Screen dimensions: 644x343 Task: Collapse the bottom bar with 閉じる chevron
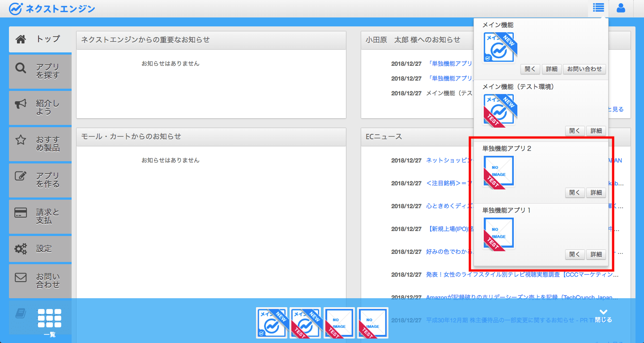point(603,315)
